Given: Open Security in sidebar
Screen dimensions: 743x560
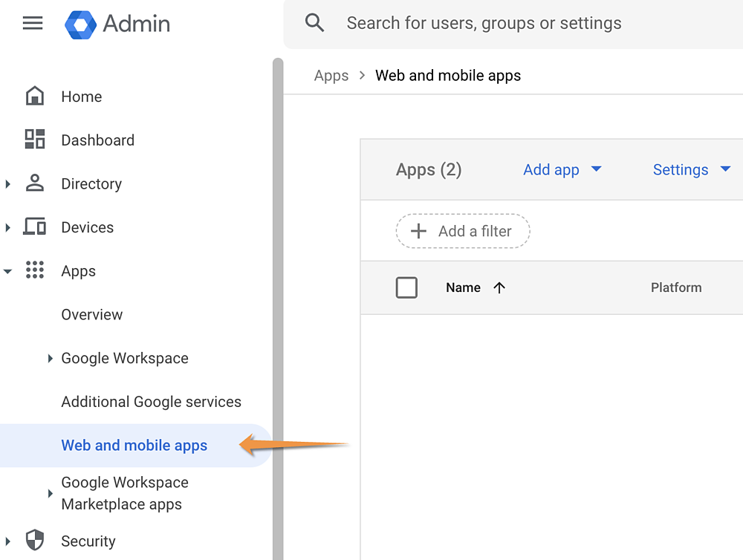Looking at the screenshot, I should click(x=88, y=541).
